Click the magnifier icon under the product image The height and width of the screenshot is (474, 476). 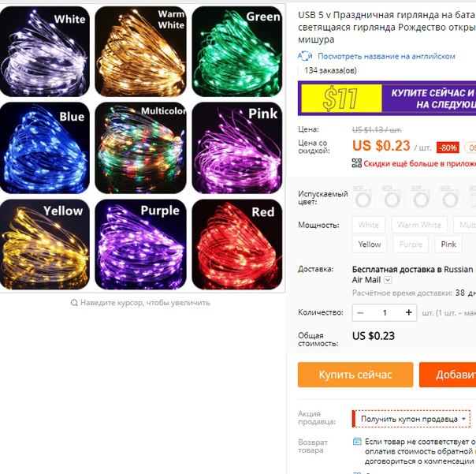point(74,303)
